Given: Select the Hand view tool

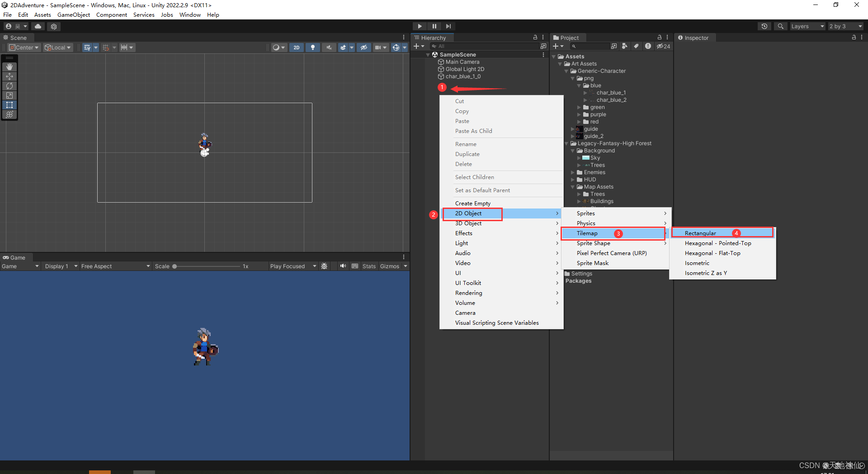Looking at the screenshot, I should [x=9, y=67].
